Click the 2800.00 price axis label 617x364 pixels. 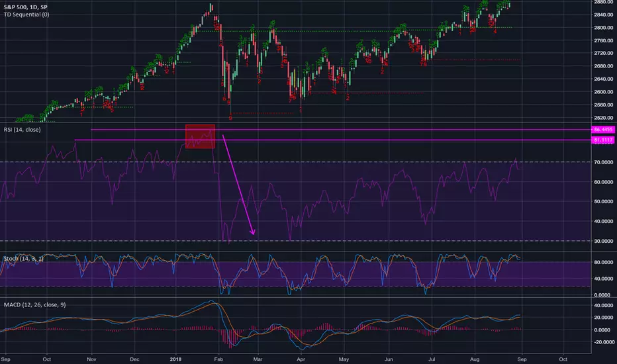(x=604, y=28)
